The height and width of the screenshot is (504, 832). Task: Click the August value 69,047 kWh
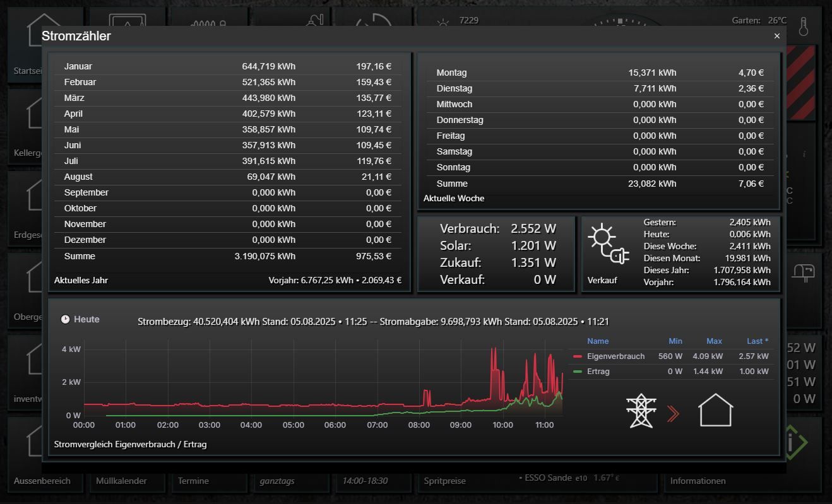(x=271, y=177)
